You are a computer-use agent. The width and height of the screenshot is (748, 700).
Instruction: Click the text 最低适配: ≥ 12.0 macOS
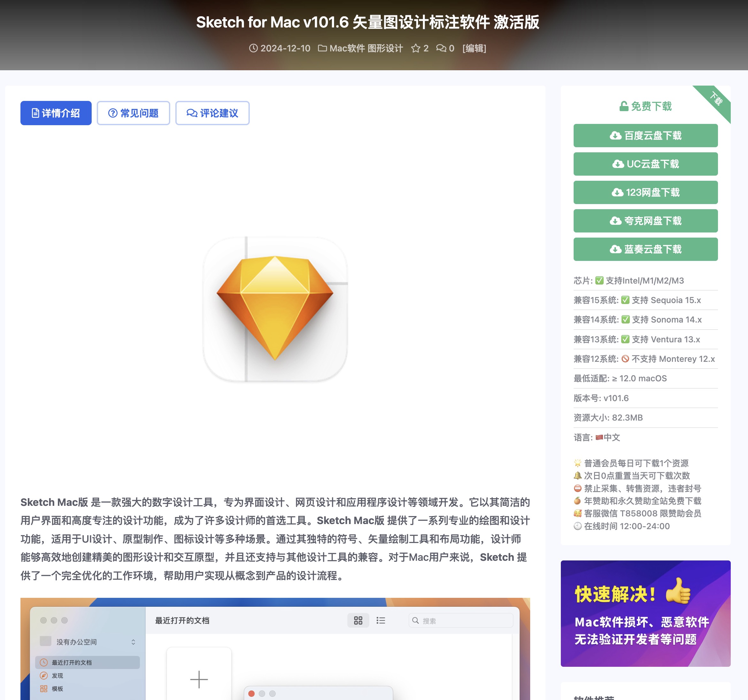point(620,378)
